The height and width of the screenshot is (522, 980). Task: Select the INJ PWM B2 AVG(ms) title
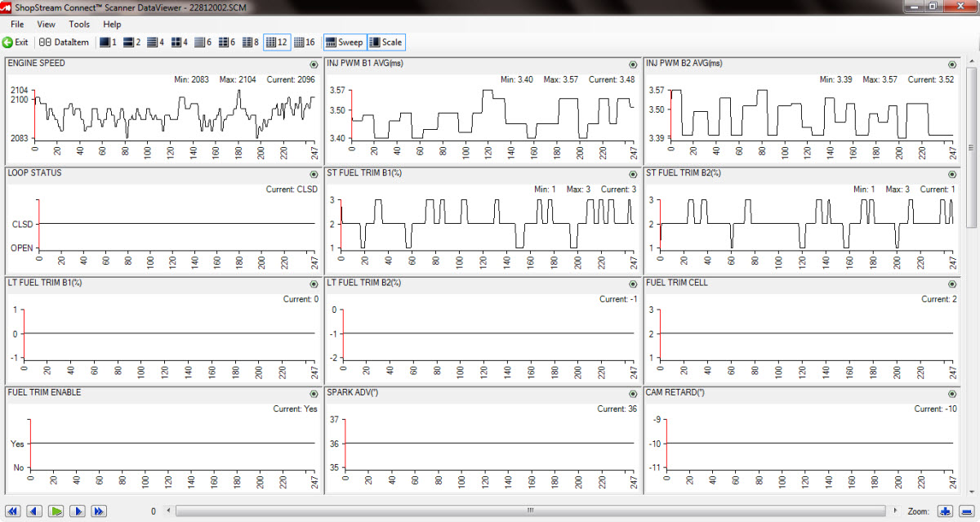coord(684,63)
